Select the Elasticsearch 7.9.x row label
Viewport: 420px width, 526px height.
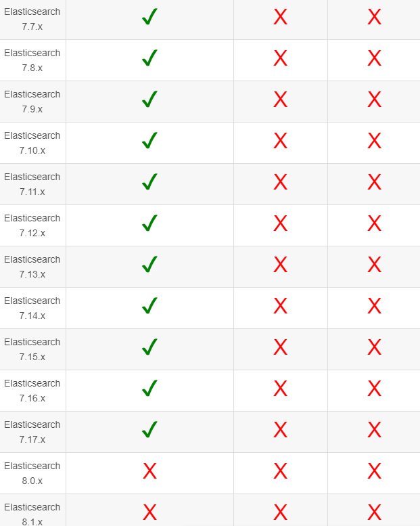point(32,102)
